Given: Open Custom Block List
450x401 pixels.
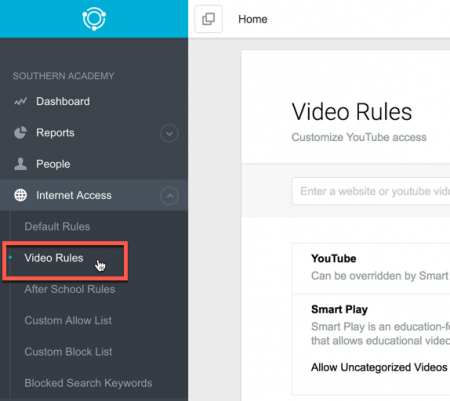Looking at the screenshot, I should 68,352.
